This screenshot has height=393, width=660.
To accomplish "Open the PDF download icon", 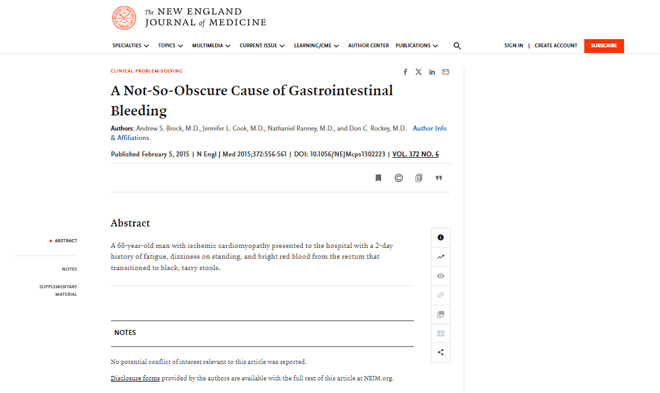I will click(x=418, y=178).
